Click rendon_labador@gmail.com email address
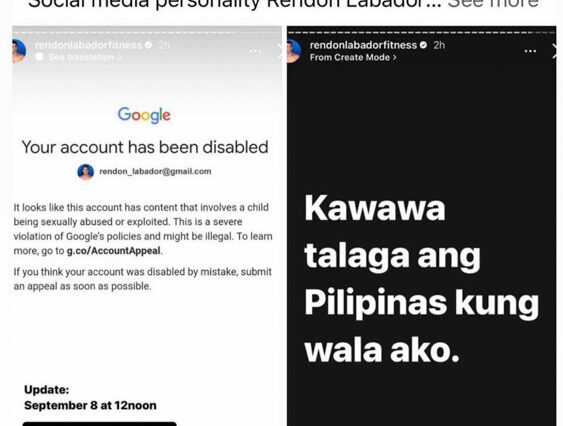 pyautogui.click(x=155, y=171)
